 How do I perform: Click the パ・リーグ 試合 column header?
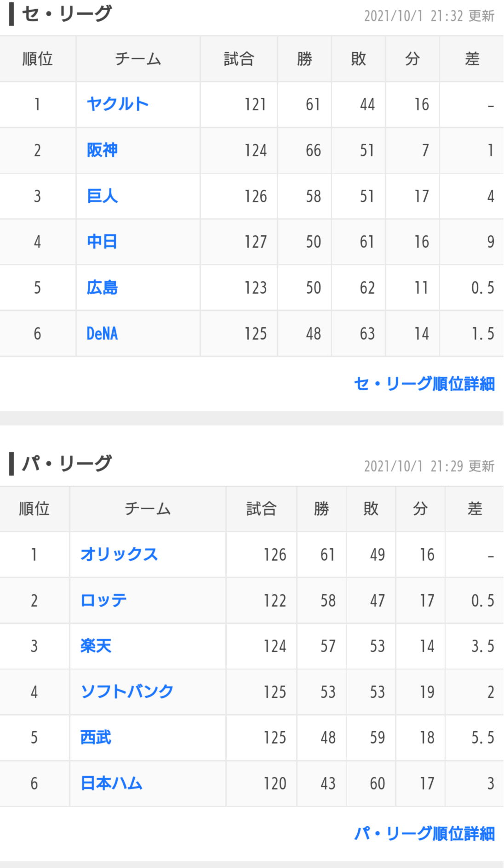pyautogui.click(x=261, y=509)
